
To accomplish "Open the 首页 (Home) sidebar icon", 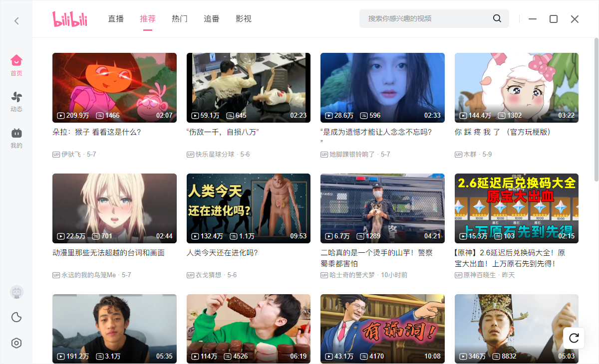I will (16, 64).
